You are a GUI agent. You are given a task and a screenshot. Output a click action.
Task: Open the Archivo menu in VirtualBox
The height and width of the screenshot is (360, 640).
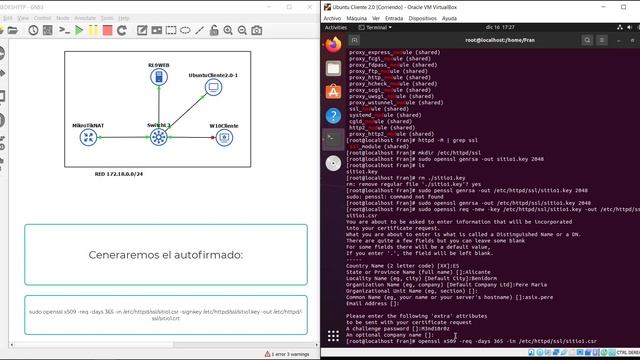(x=332, y=18)
